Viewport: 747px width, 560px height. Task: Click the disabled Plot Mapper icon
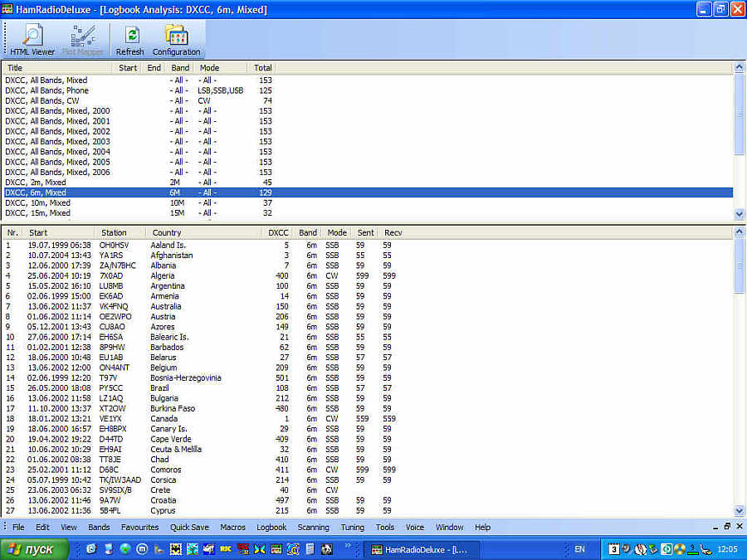pos(82,40)
